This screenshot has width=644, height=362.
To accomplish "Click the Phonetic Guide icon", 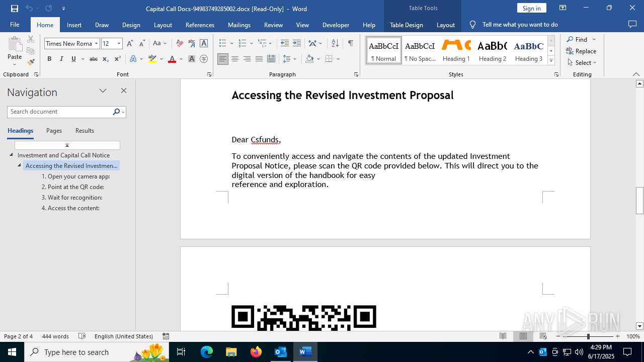I will (x=192, y=43).
